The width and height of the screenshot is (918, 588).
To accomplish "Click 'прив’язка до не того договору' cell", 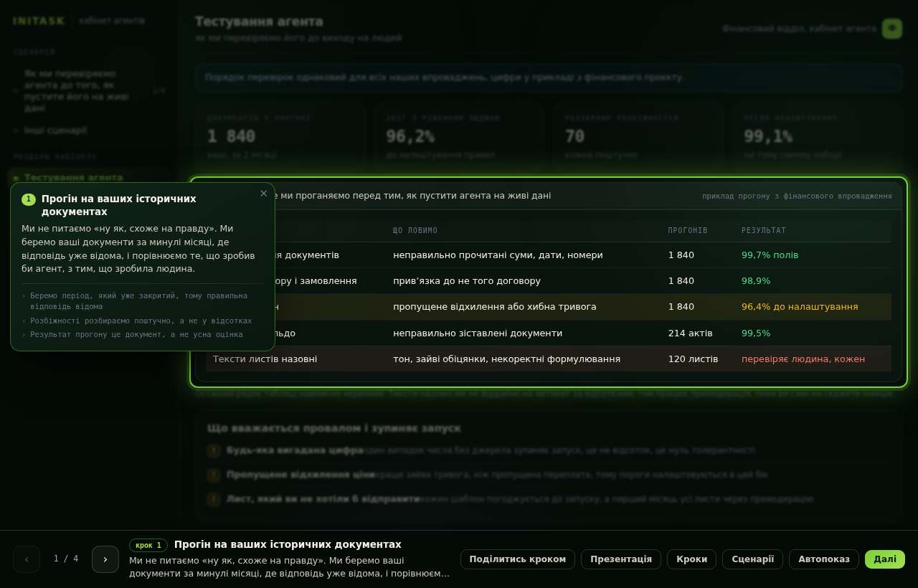I will [467, 281].
